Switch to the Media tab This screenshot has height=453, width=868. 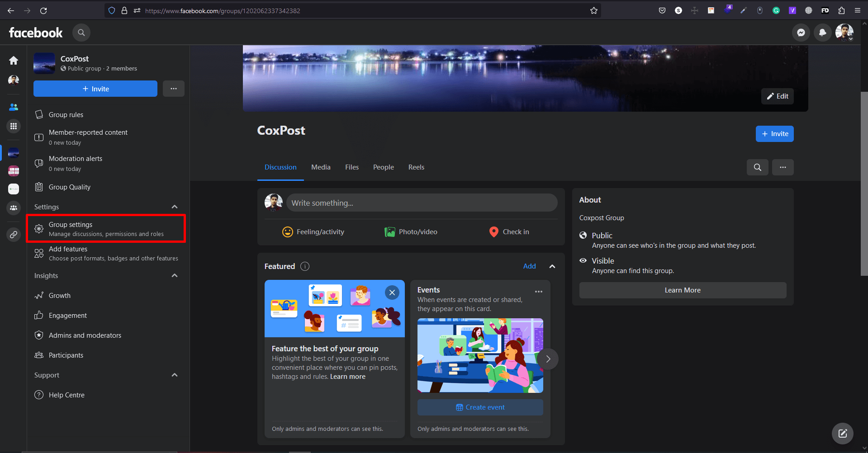coord(321,167)
